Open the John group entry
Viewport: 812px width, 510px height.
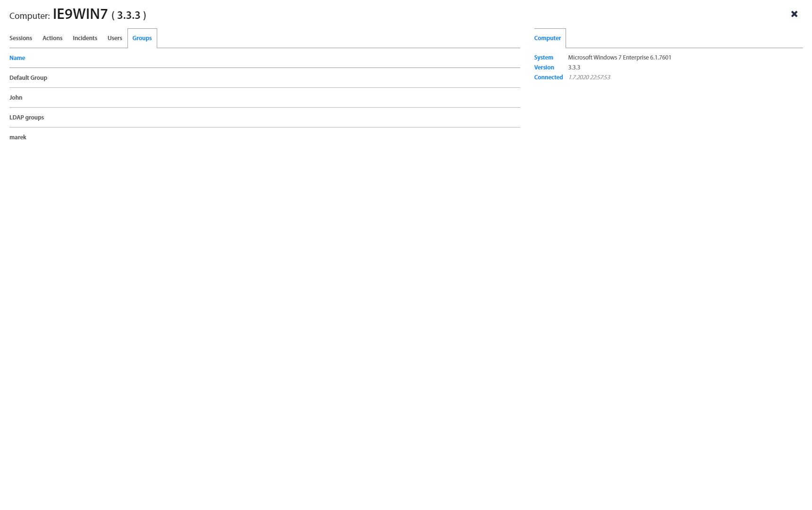pyautogui.click(x=16, y=98)
